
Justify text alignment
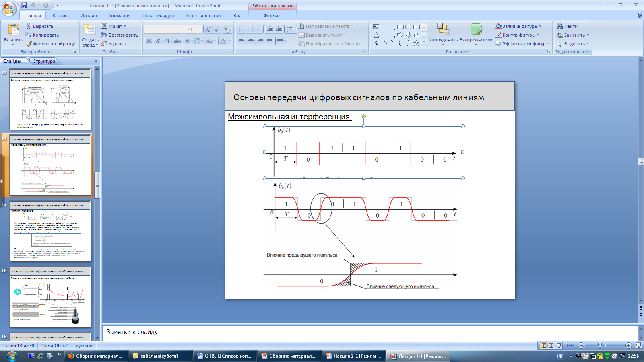click(269, 41)
